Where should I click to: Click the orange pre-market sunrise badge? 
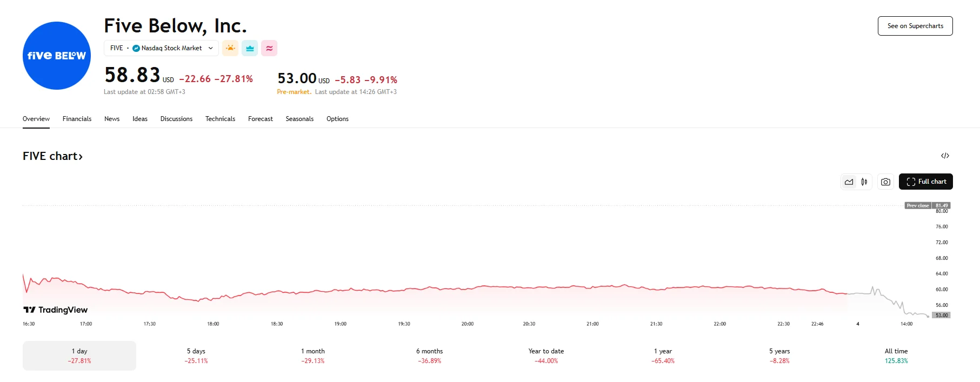tap(230, 48)
